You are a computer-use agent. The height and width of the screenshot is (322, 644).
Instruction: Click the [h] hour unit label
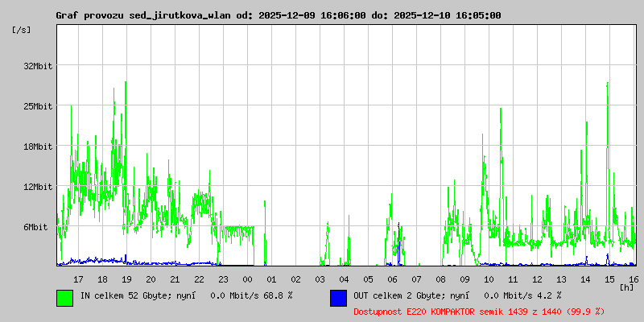(x=627, y=287)
